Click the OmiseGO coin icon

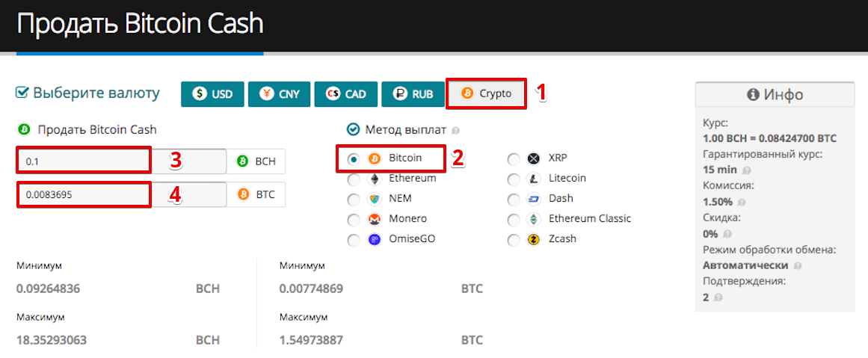(375, 240)
